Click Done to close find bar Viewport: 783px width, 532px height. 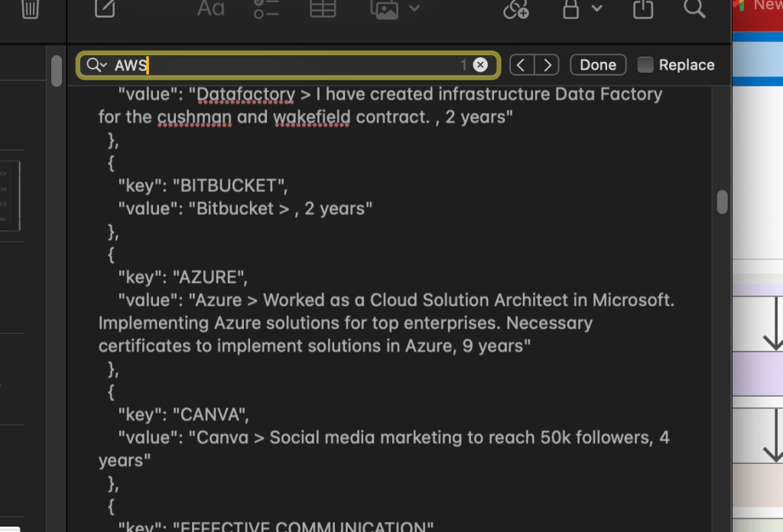coord(598,65)
